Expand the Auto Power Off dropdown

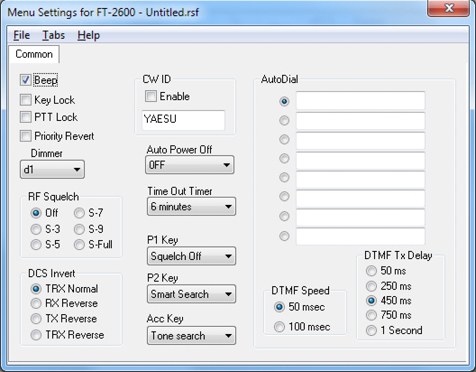190,165
